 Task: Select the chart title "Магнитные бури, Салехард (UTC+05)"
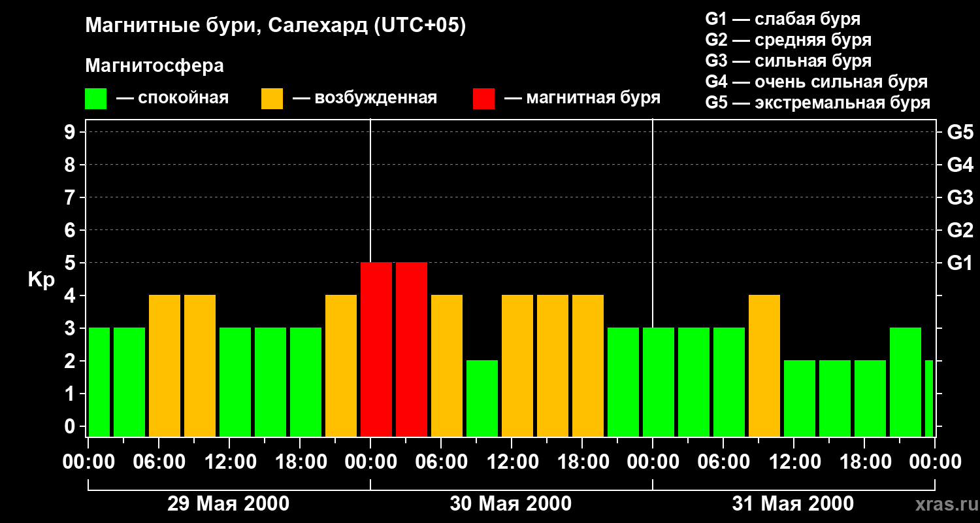[x=276, y=26]
